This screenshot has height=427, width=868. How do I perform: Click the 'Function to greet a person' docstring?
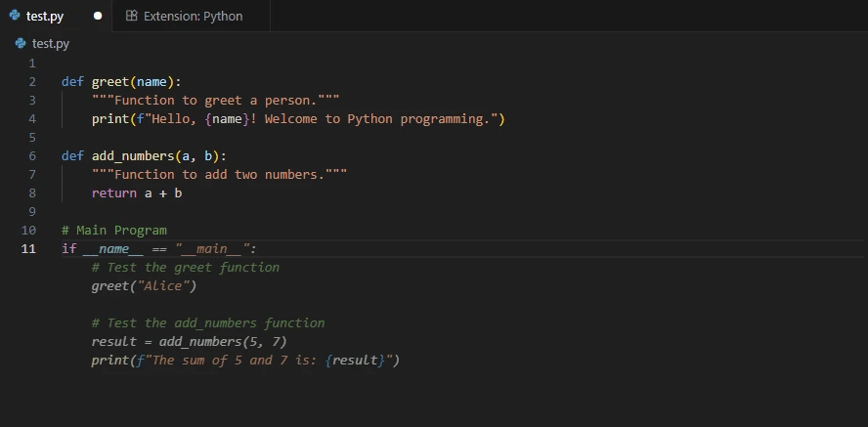pyautogui.click(x=215, y=101)
